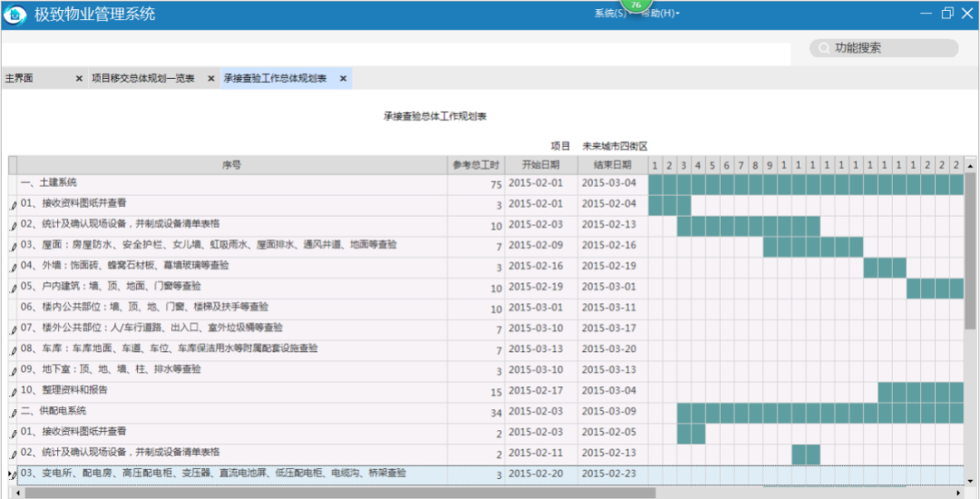Click edit pencil beside 03、变电所 row
Screen dimensions: 980x499
(x=13, y=475)
